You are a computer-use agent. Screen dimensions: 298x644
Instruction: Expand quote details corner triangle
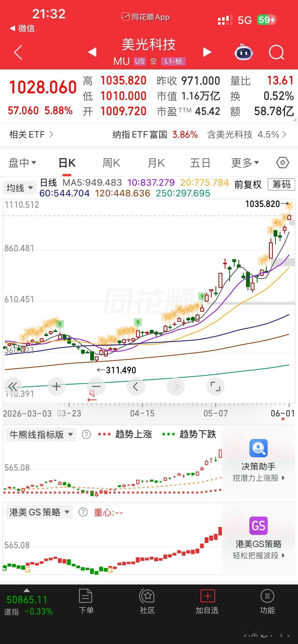pos(295,119)
